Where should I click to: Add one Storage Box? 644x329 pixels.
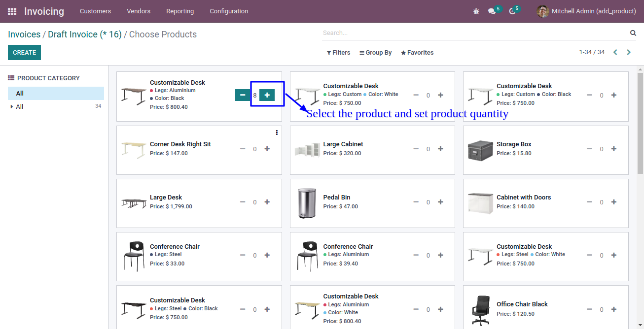(x=614, y=149)
